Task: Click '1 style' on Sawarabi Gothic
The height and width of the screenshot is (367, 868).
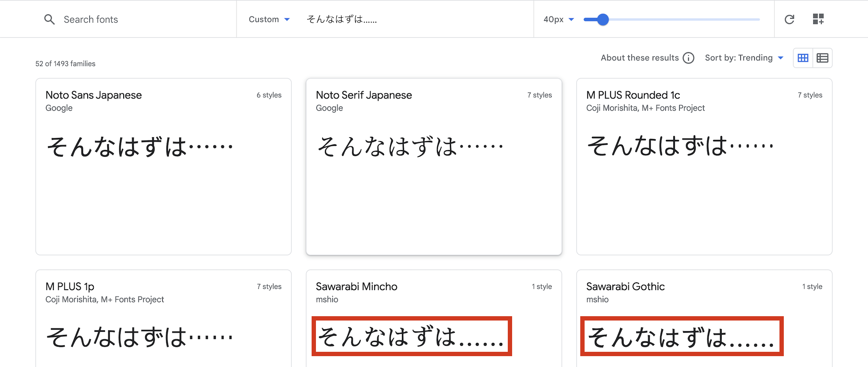Action: tap(812, 287)
